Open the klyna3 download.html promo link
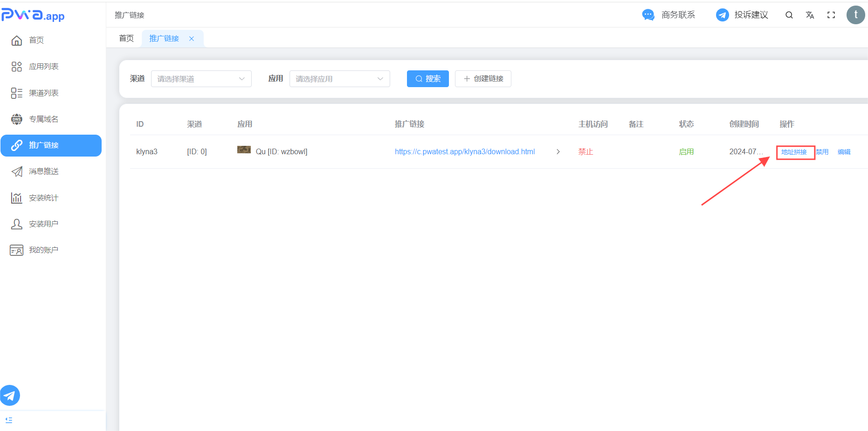 (x=464, y=152)
